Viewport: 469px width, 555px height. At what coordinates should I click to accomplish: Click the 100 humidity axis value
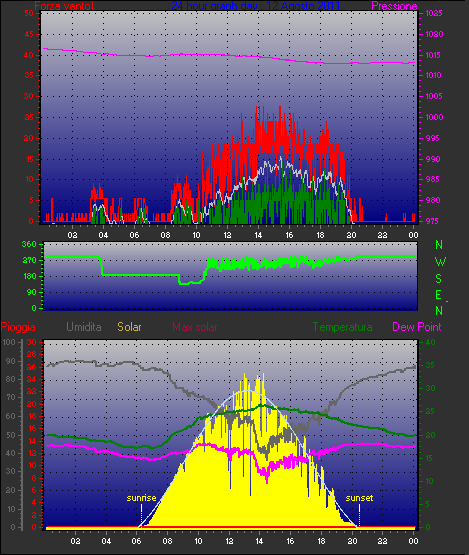pos(9,342)
